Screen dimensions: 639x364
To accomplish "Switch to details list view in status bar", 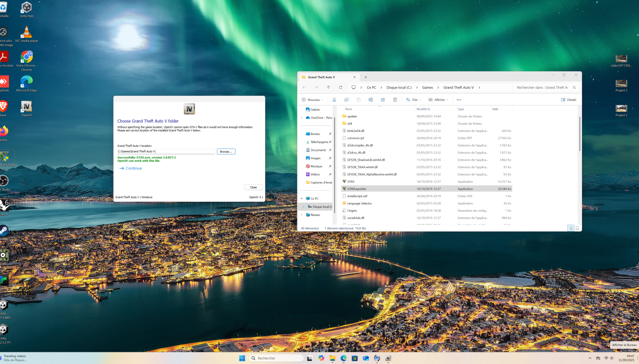I will pos(571,228).
